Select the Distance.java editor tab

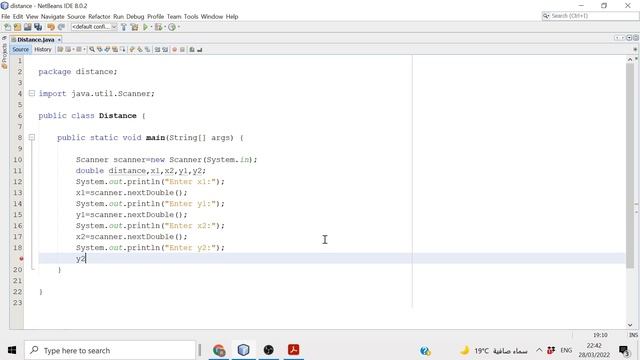coord(35,40)
